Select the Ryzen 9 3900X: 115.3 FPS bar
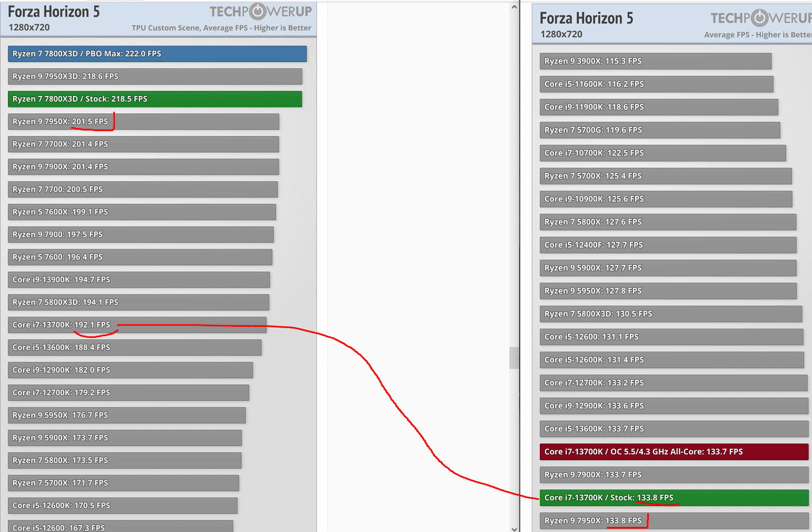Viewport: 812px width, 532px height. click(x=656, y=61)
